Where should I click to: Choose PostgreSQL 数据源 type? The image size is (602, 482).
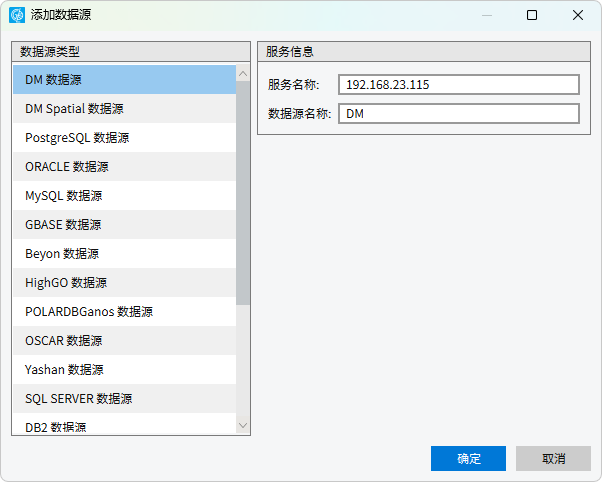point(124,137)
